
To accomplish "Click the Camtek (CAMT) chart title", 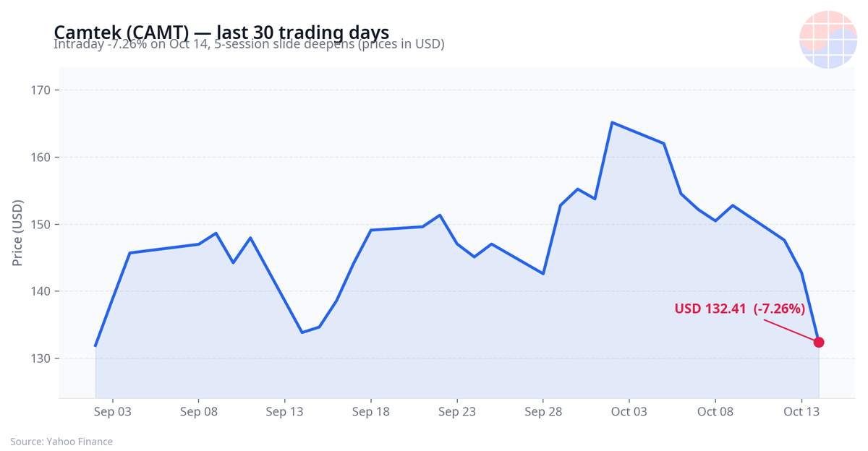I will click(221, 32).
